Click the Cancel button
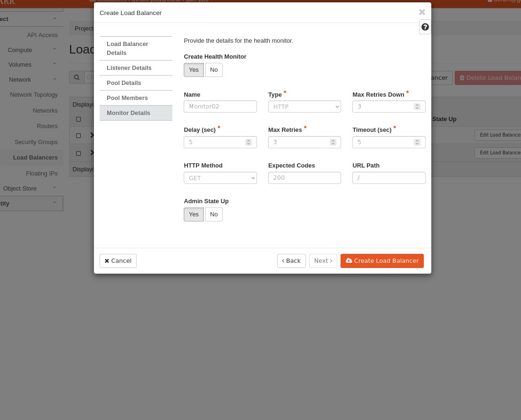The image size is (521, 420). click(x=118, y=261)
